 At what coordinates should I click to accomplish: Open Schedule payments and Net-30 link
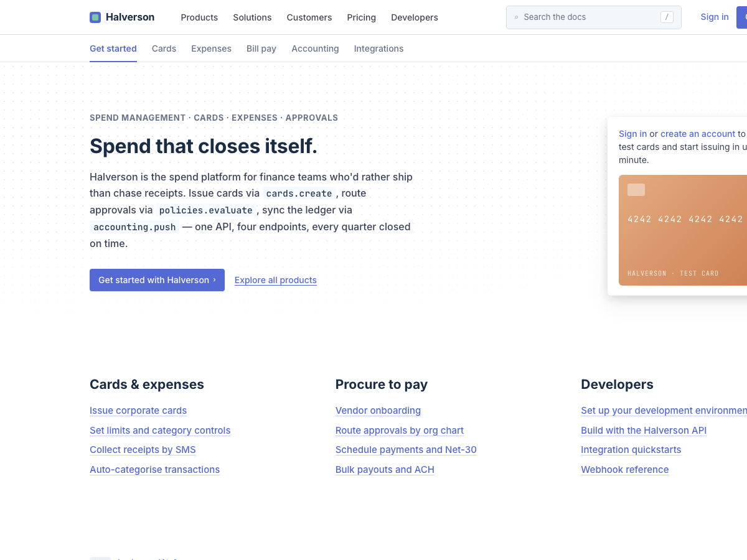point(406,450)
